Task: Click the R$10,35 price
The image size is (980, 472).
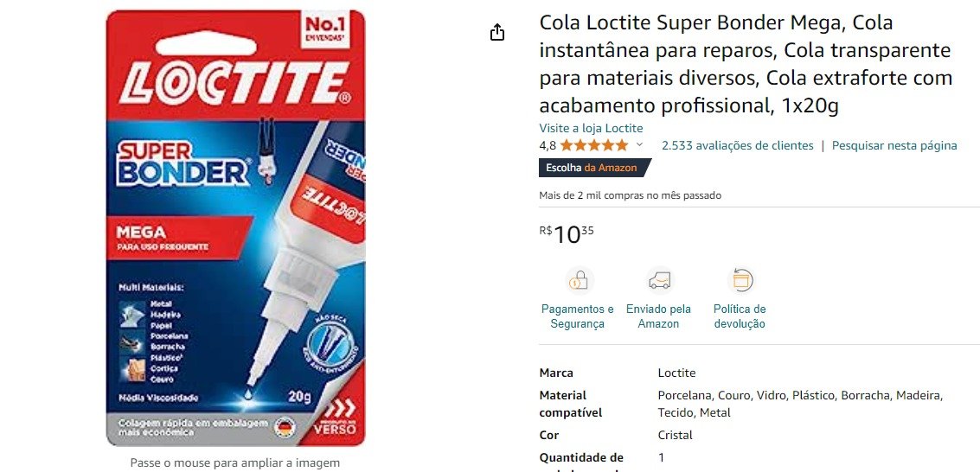Action: tap(567, 235)
